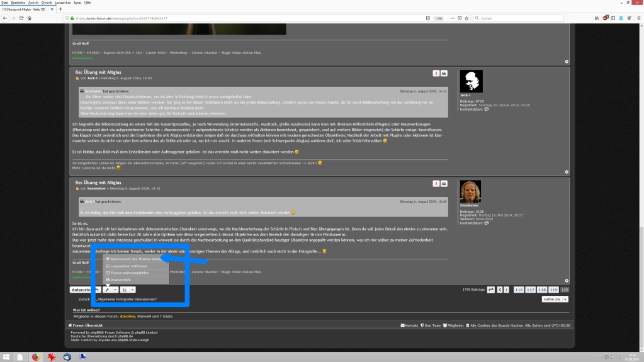Toggle Abonnement des Themas beenden option
The height and width of the screenshot is (362, 644).
[x=135, y=259]
